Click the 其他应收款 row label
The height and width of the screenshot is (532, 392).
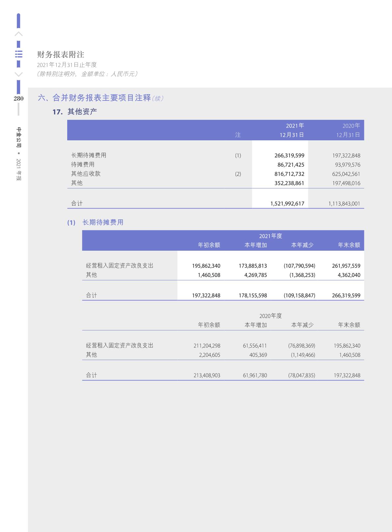pos(86,174)
